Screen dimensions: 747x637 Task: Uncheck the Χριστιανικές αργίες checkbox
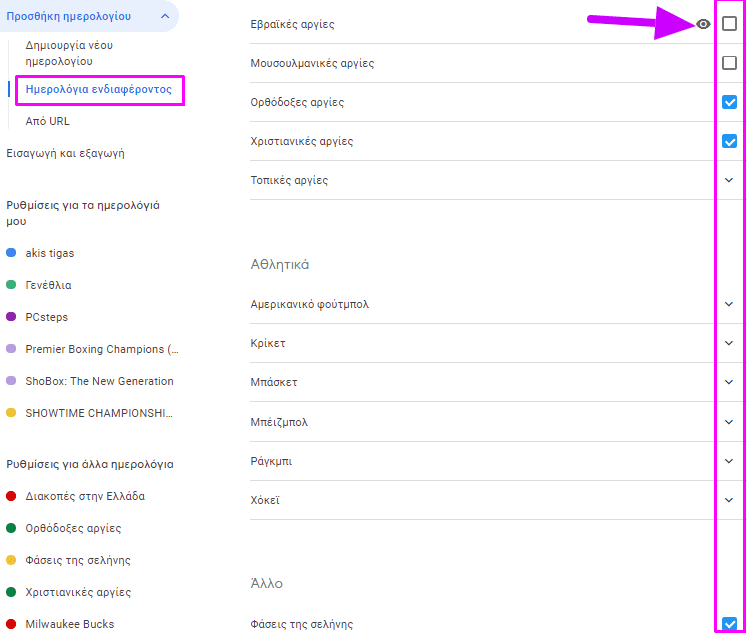729,141
